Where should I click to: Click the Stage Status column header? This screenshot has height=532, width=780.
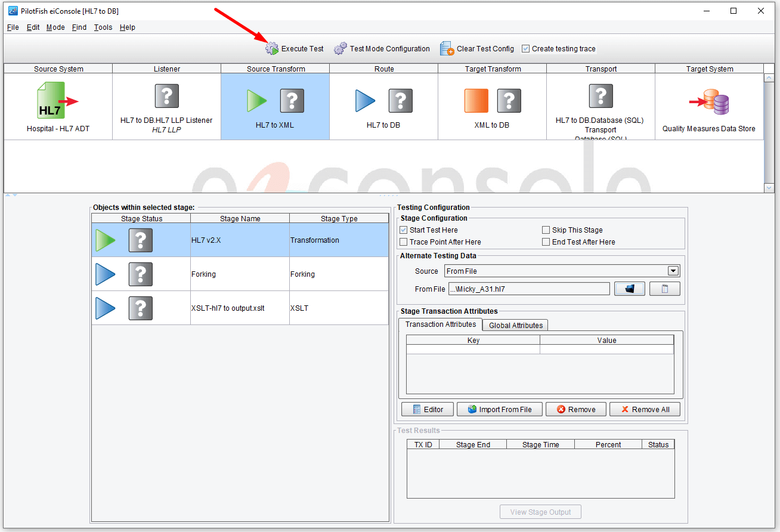(x=141, y=219)
